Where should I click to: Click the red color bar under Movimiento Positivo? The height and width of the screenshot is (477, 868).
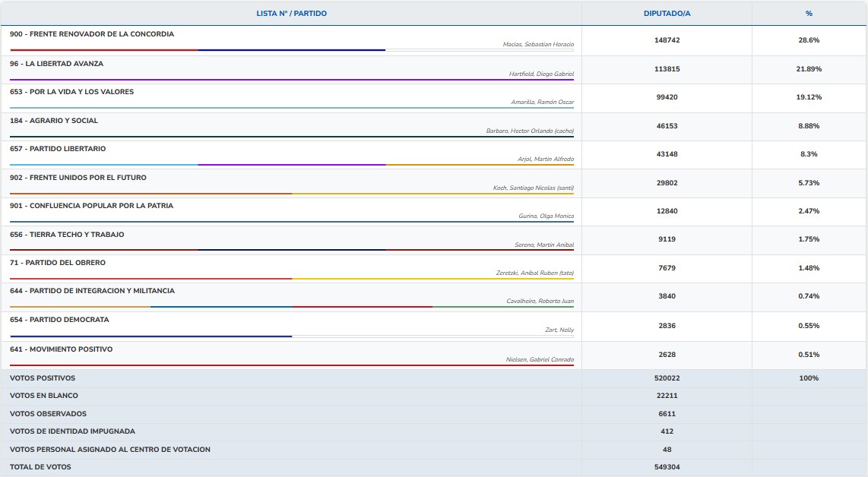291,365
